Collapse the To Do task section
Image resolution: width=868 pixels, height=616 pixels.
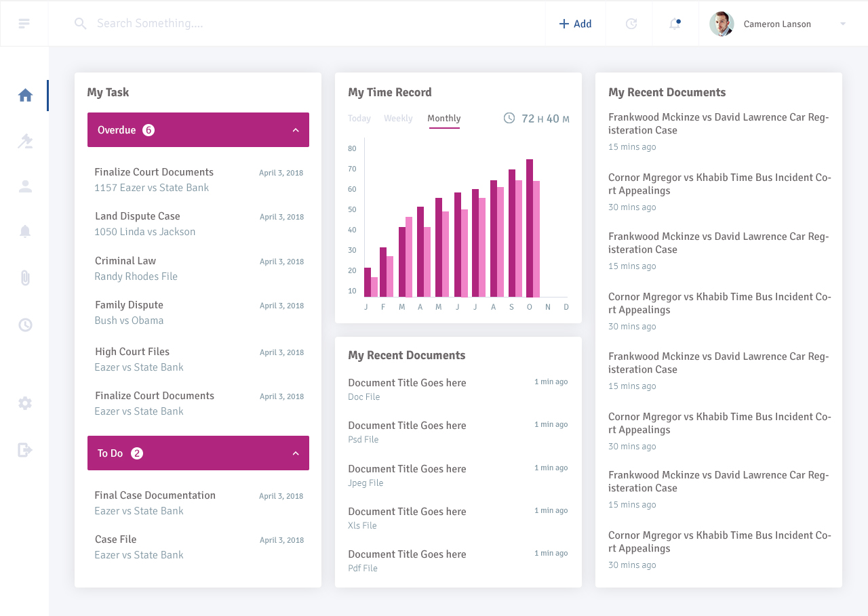[296, 453]
